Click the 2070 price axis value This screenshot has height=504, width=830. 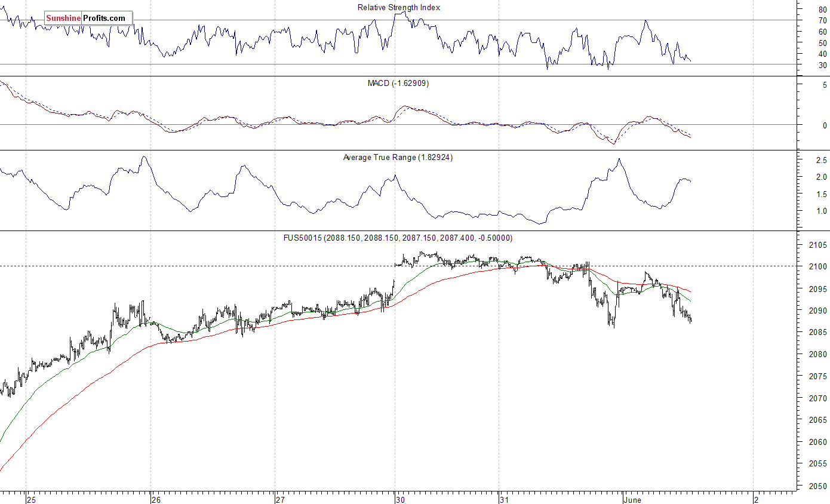pyautogui.click(x=819, y=398)
